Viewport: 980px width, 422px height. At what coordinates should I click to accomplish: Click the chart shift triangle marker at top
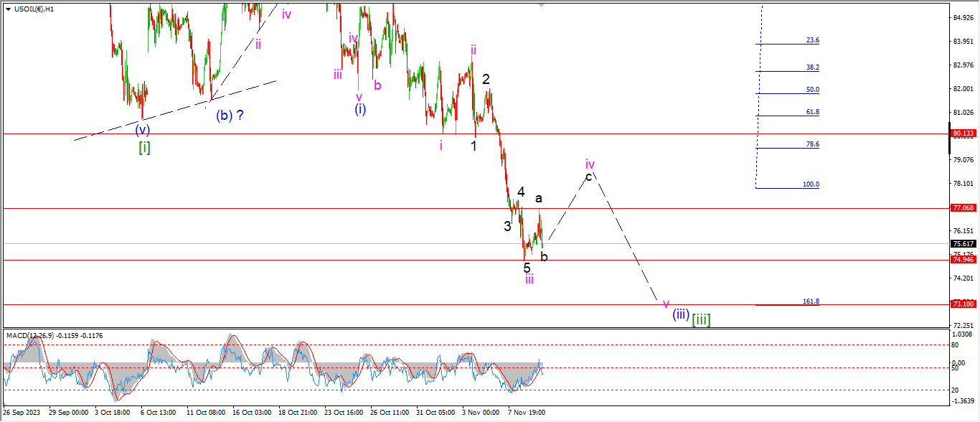tap(543, 5)
